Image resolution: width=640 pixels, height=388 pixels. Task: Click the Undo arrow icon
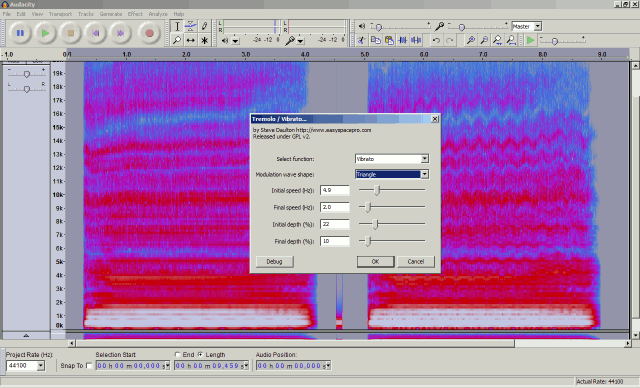coord(436,40)
